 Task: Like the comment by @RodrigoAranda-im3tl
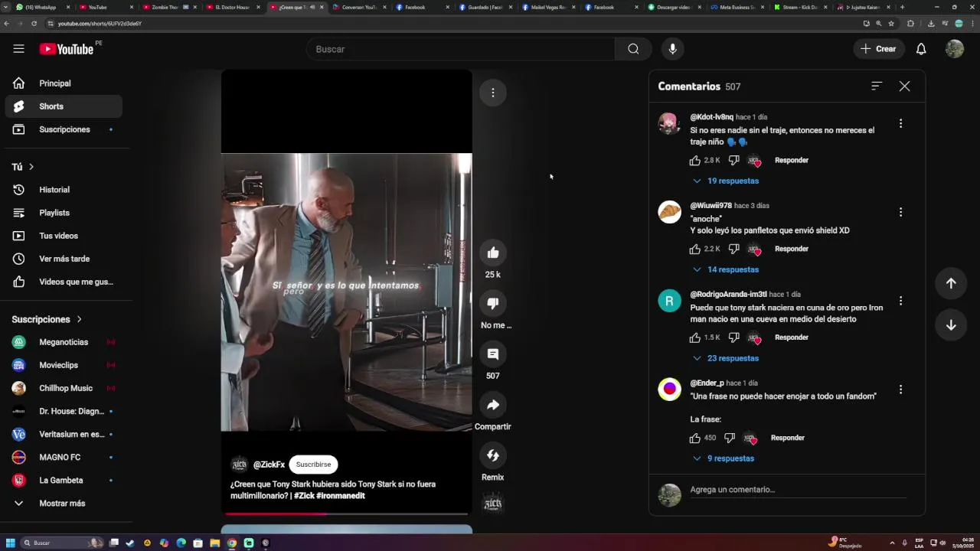(694, 337)
